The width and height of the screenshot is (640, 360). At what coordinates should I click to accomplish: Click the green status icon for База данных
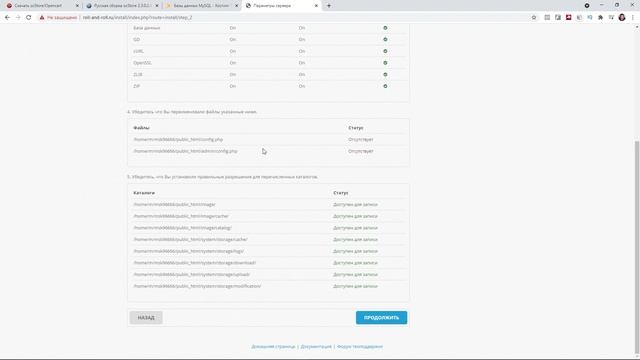click(385, 28)
